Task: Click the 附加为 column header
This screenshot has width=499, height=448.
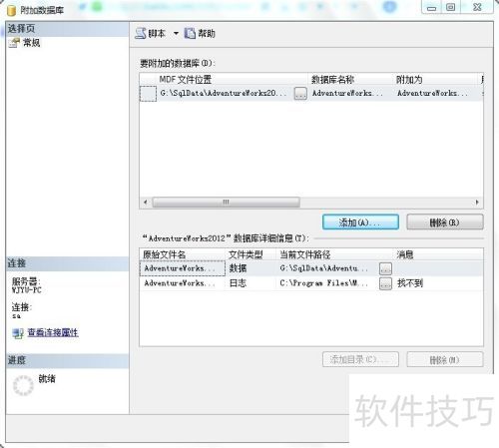Action: (x=409, y=80)
